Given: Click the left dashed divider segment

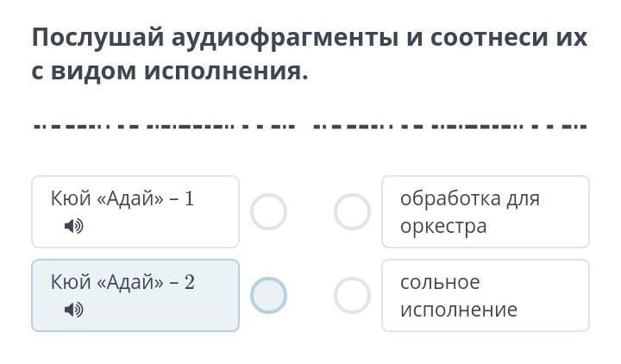Looking at the screenshot, I should point(165,127).
